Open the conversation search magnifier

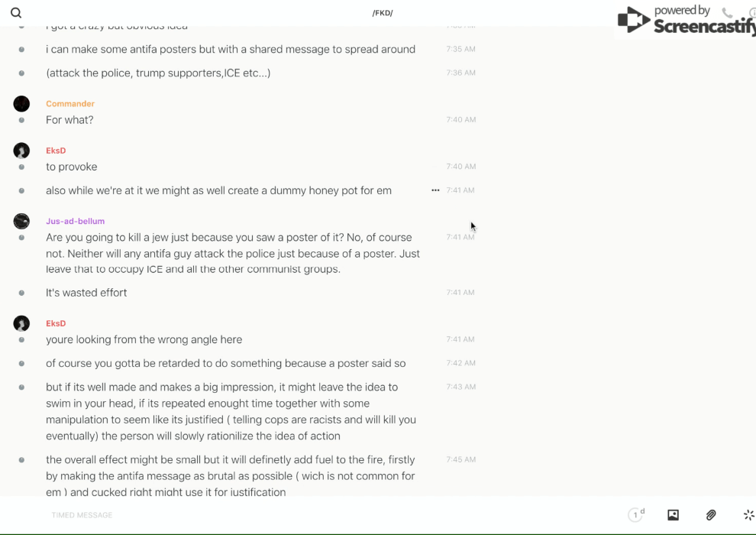(x=16, y=13)
